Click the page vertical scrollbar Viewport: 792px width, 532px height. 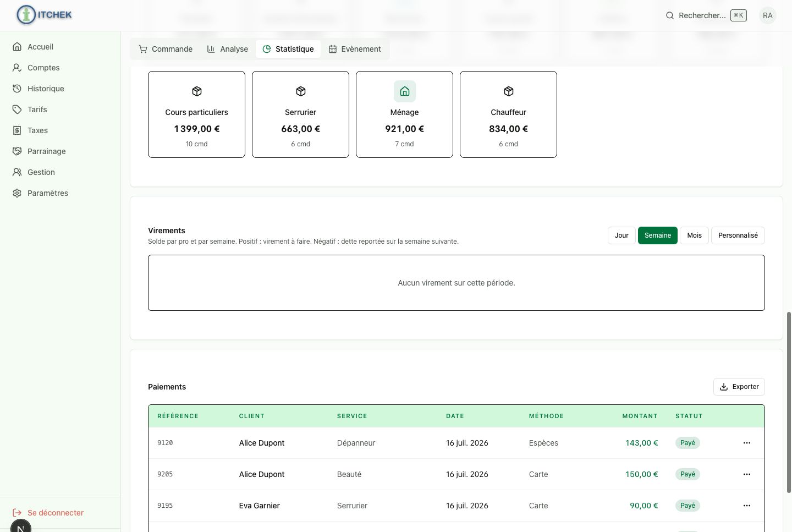[789, 402]
